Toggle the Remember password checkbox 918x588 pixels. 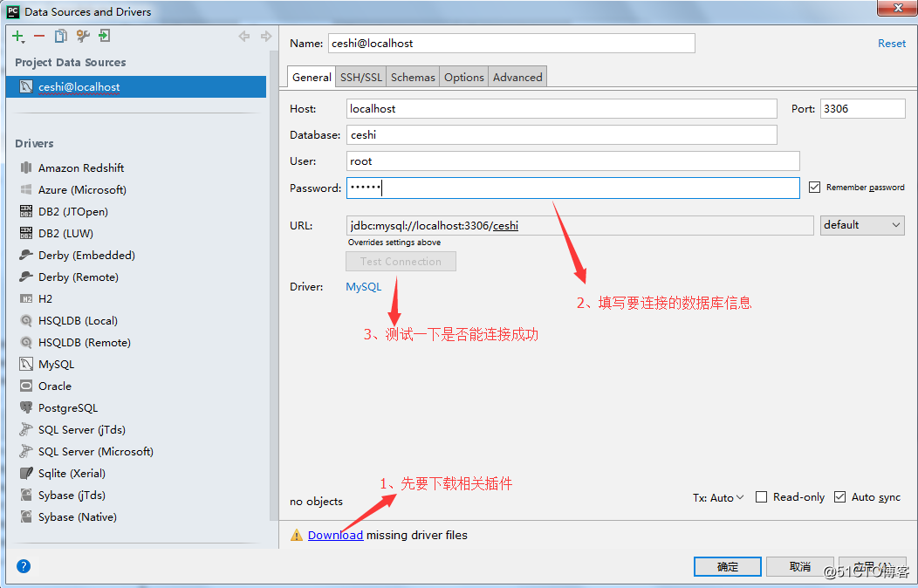(814, 188)
